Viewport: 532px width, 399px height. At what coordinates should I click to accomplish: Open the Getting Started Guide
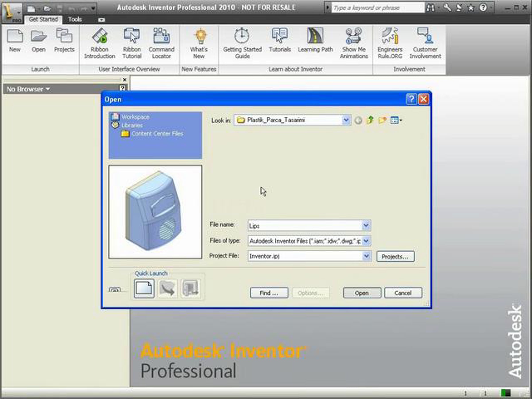tap(243, 43)
